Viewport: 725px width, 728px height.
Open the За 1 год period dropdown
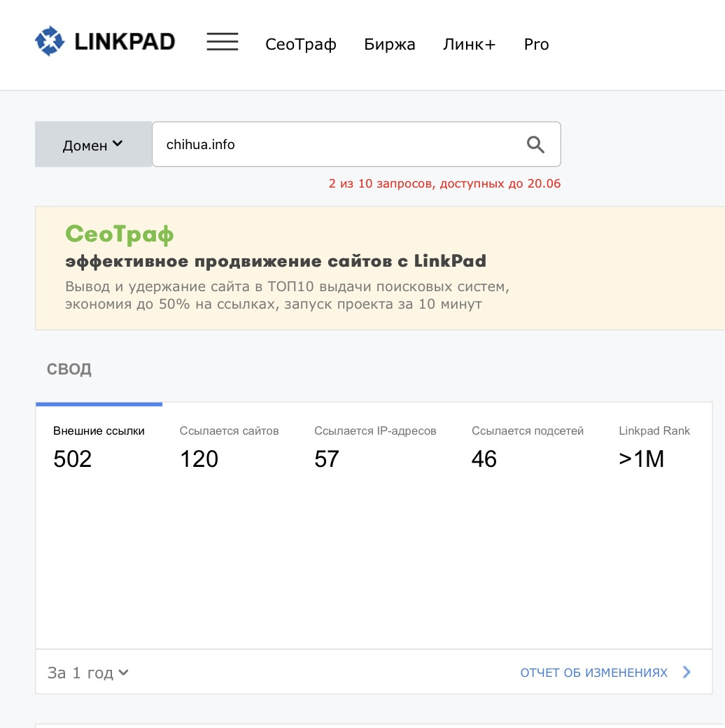[x=87, y=672]
